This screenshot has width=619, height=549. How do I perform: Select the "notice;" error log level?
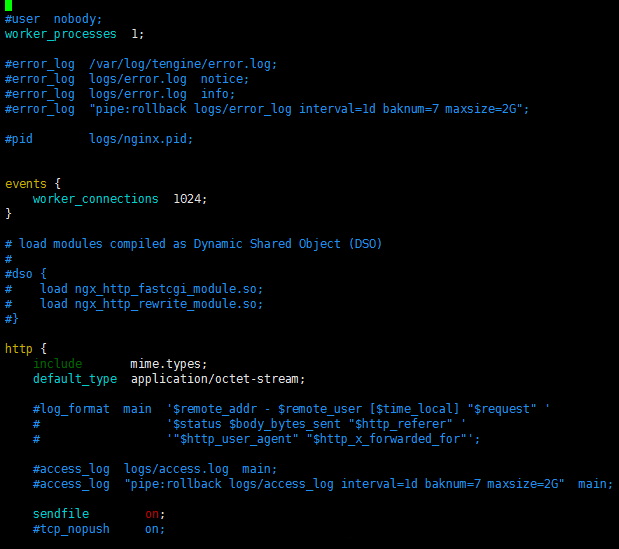click(224, 79)
